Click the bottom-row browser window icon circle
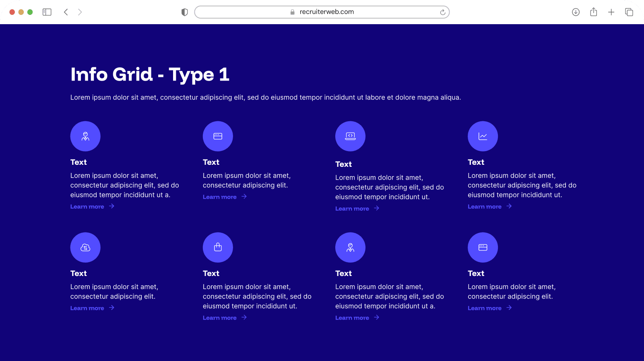This screenshot has height=361, width=644. 483,247
